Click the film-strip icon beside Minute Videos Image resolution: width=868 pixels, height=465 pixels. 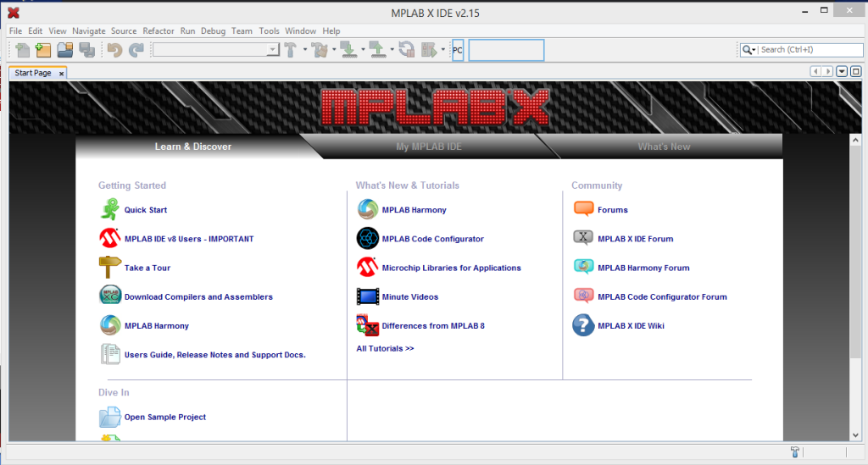coord(368,296)
